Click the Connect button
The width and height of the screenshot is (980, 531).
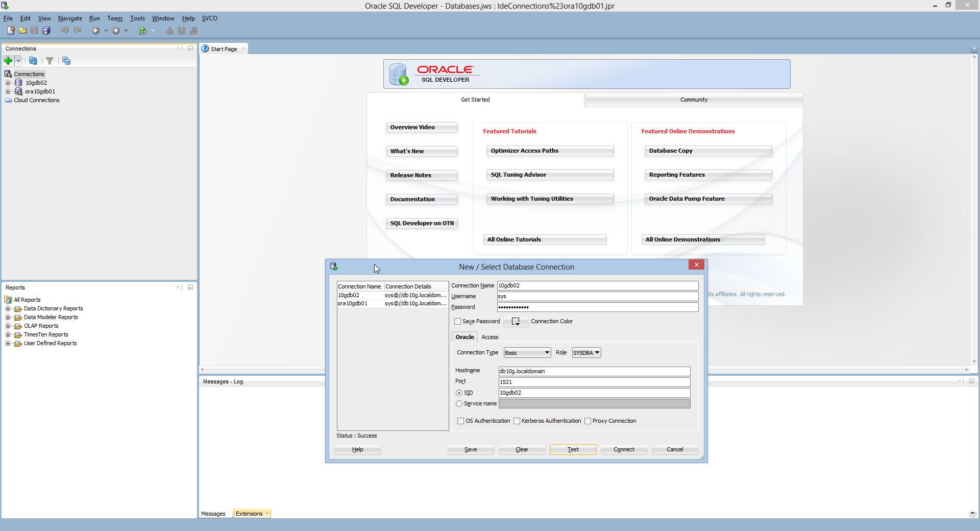(624, 450)
